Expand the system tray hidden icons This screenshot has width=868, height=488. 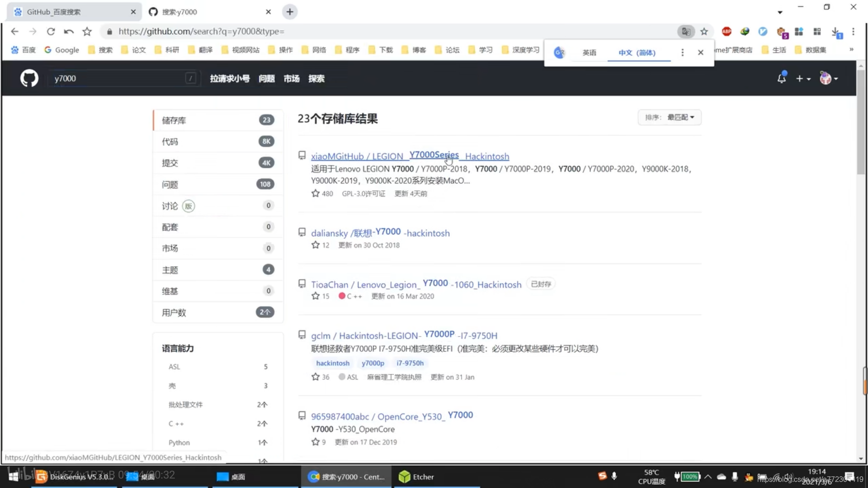point(708,477)
